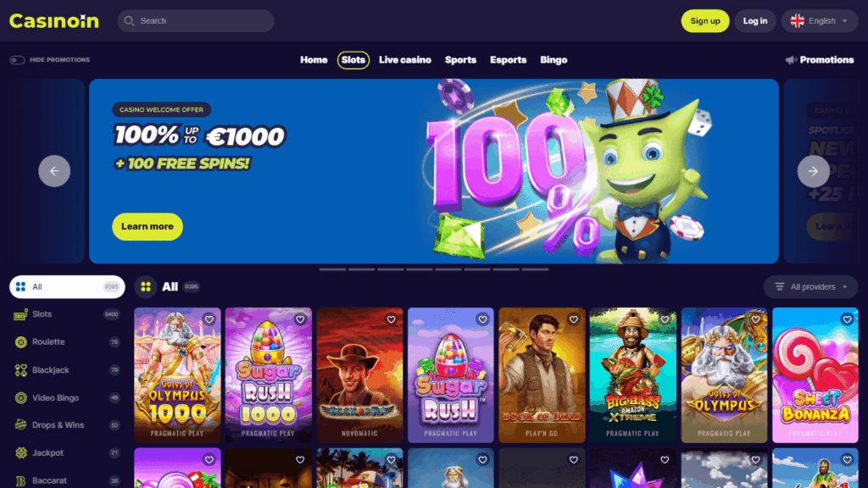Viewport: 868px width, 488px height.
Task: Open the Esports navigation tab
Action: pyautogui.click(x=508, y=60)
